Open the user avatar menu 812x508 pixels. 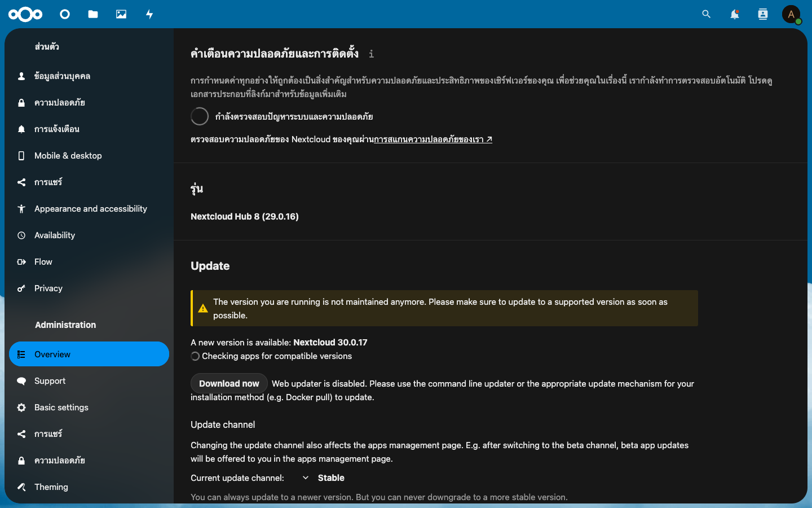[x=791, y=14]
